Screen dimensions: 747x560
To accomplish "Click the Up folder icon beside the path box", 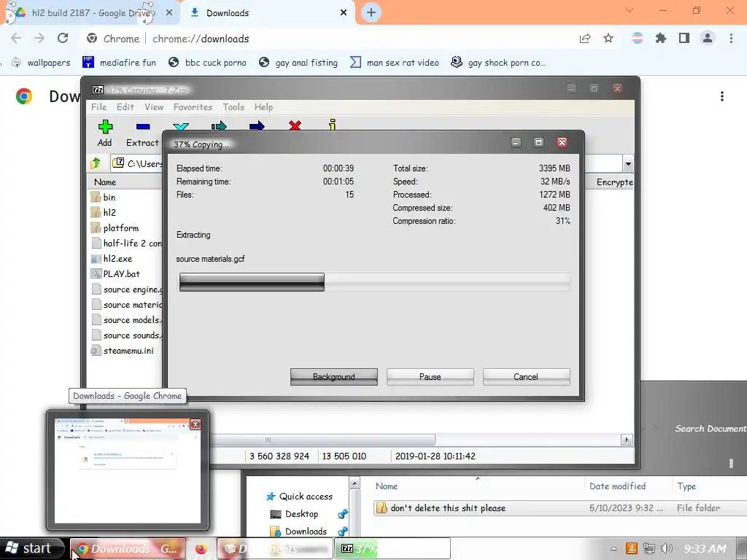I will pos(96,163).
